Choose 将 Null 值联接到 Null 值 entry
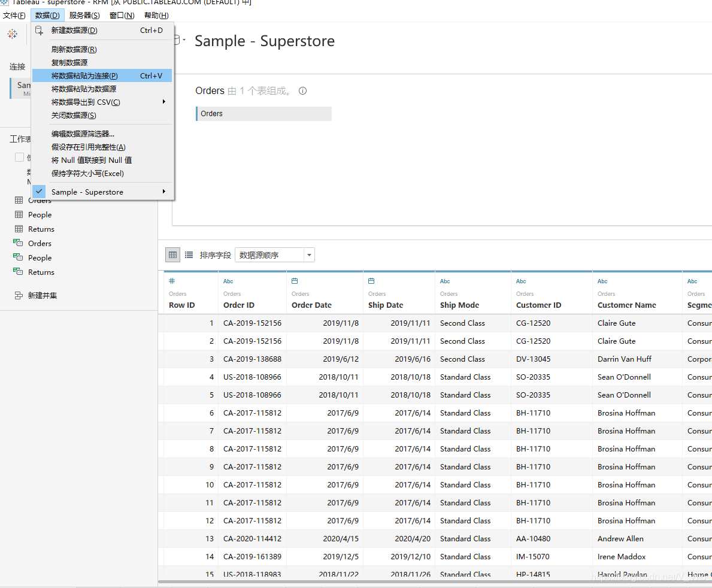 click(102, 160)
